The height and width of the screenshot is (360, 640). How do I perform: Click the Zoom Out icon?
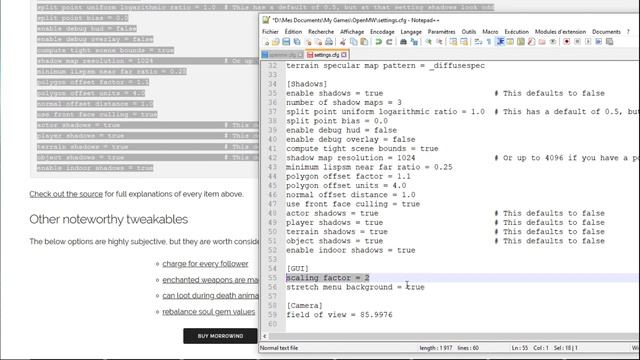pos(439,42)
